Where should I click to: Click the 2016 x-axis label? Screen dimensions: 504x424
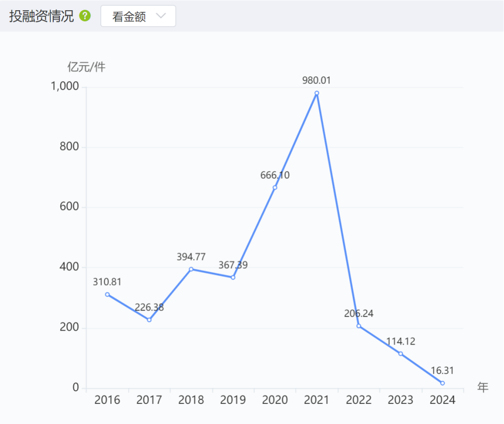pyautogui.click(x=107, y=400)
